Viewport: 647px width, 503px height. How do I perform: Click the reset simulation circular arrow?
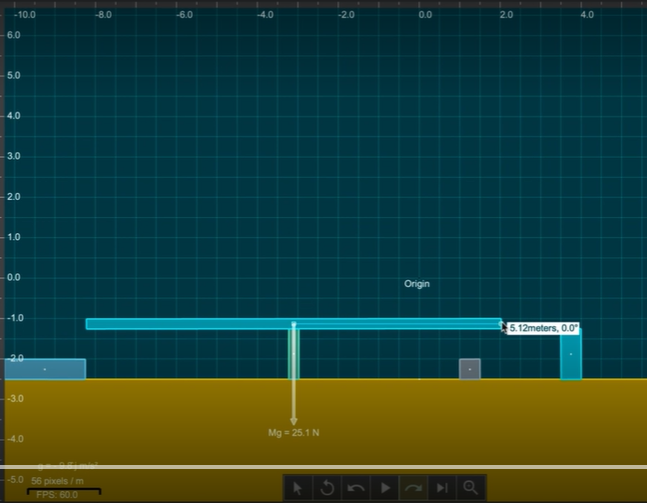[327, 488]
